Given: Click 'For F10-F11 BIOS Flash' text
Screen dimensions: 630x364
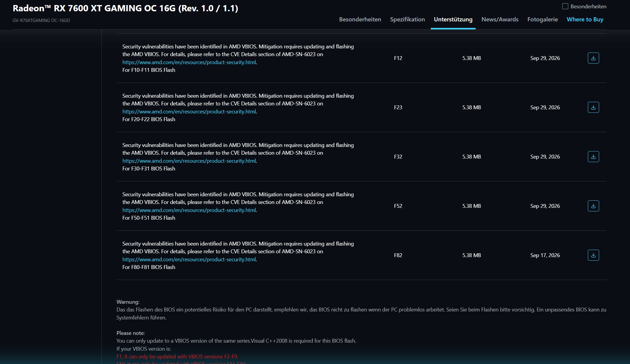Looking at the screenshot, I should click(149, 70).
